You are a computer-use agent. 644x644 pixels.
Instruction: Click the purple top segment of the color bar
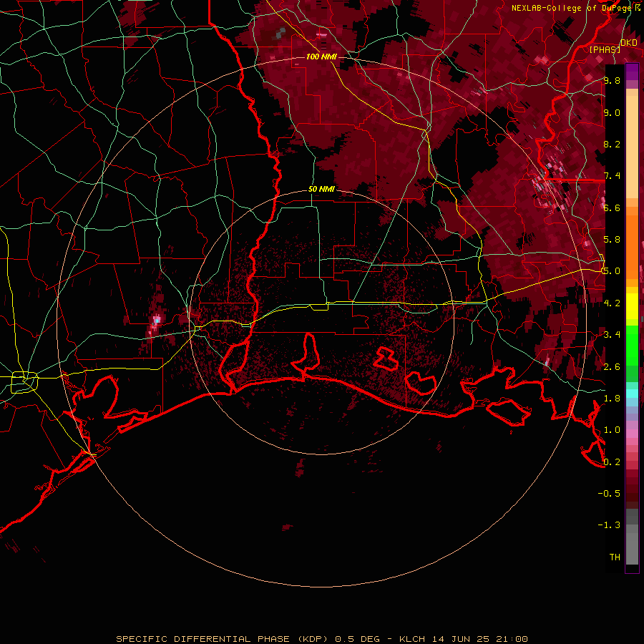point(632,72)
